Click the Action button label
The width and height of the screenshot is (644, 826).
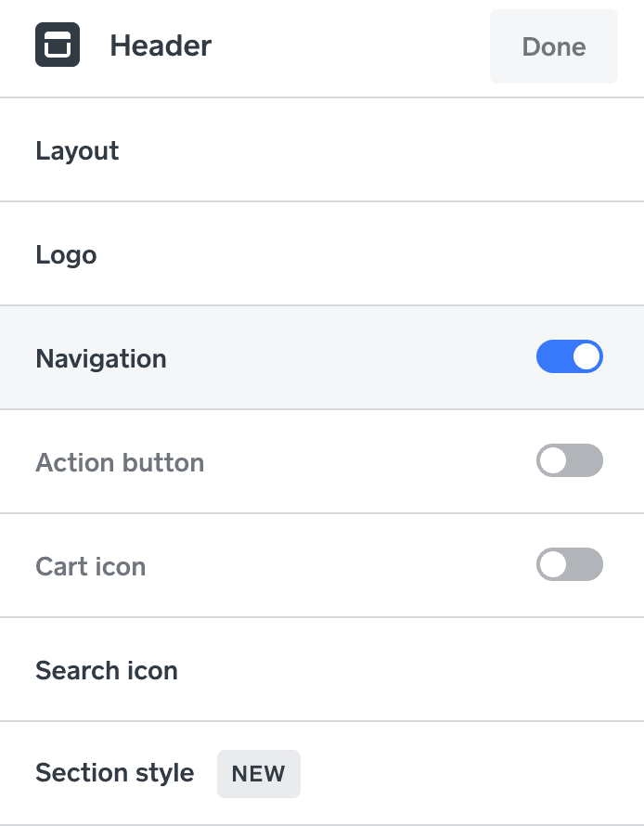pos(120,462)
